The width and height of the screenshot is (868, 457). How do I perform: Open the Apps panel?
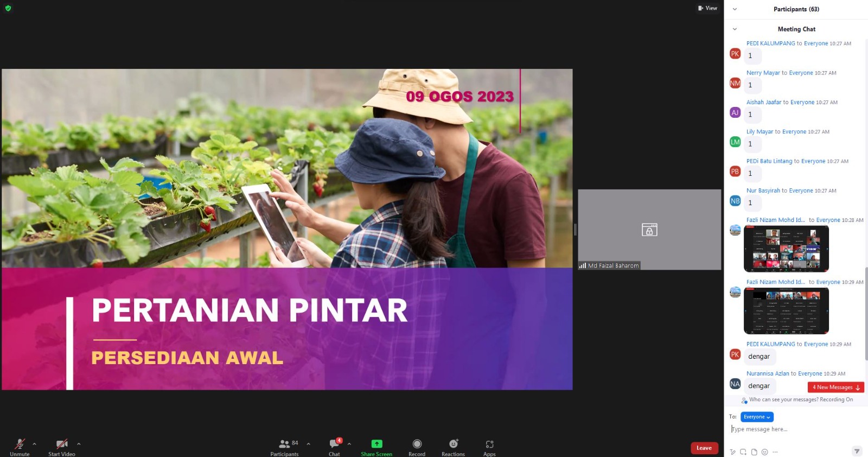pos(489,444)
